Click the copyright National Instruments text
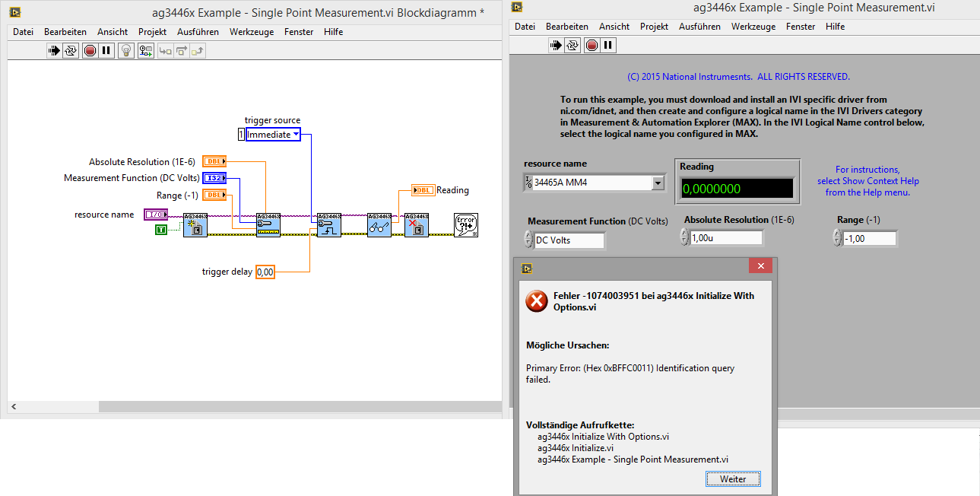Image resolution: width=980 pixels, height=496 pixels. [x=738, y=77]
